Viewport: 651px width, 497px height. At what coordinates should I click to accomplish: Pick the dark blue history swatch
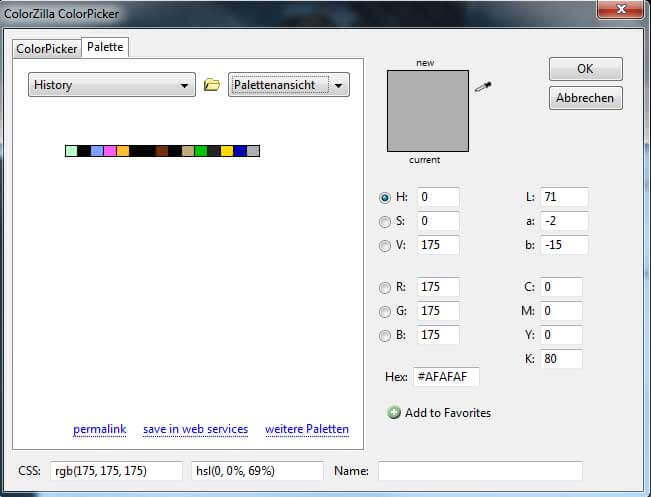pyautogui.click(x=240, y=151)
